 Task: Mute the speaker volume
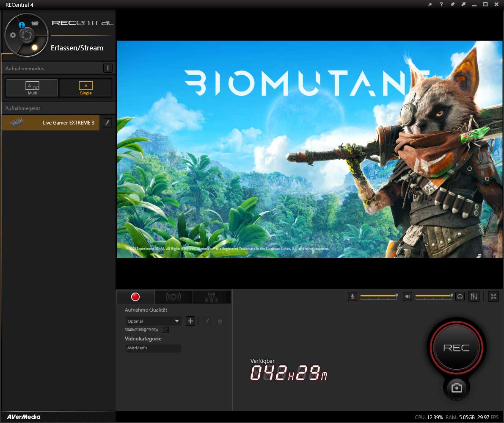click(x=408, y=296)
